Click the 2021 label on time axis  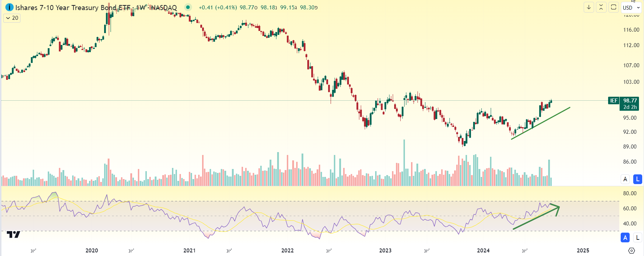[189, 250]
